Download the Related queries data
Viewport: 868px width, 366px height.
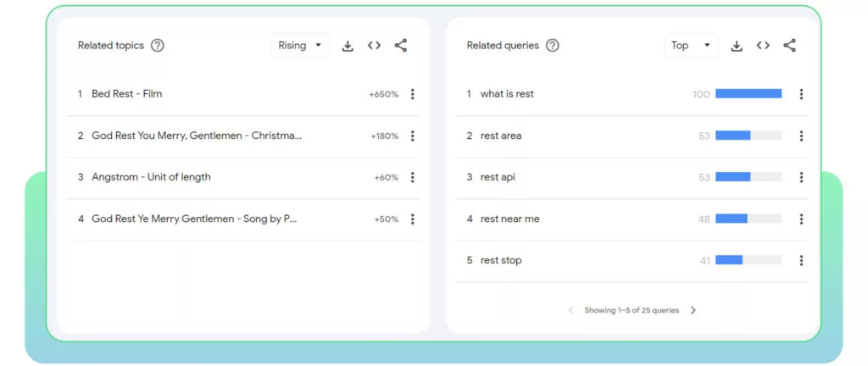click(737, 46)
